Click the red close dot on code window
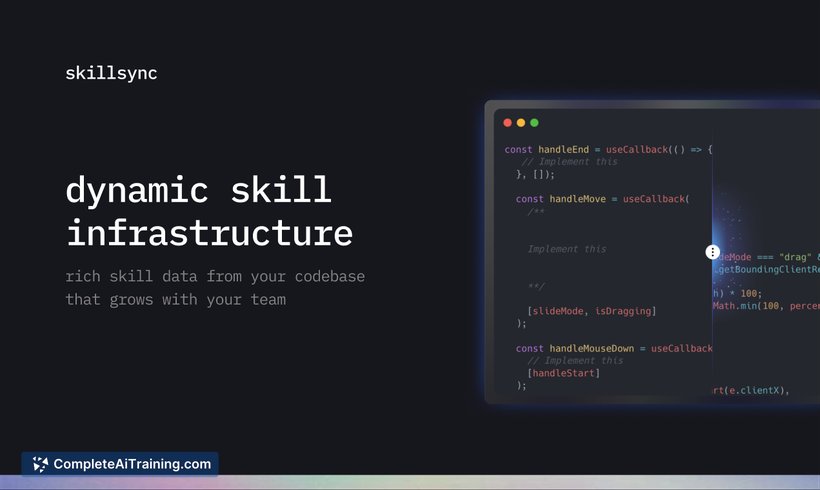The height and width of the screenshot is (490, 820). (507, 122)
